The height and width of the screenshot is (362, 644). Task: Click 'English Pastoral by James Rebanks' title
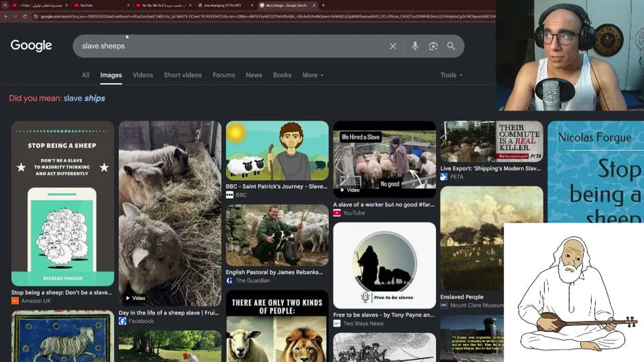coord(274,273)
